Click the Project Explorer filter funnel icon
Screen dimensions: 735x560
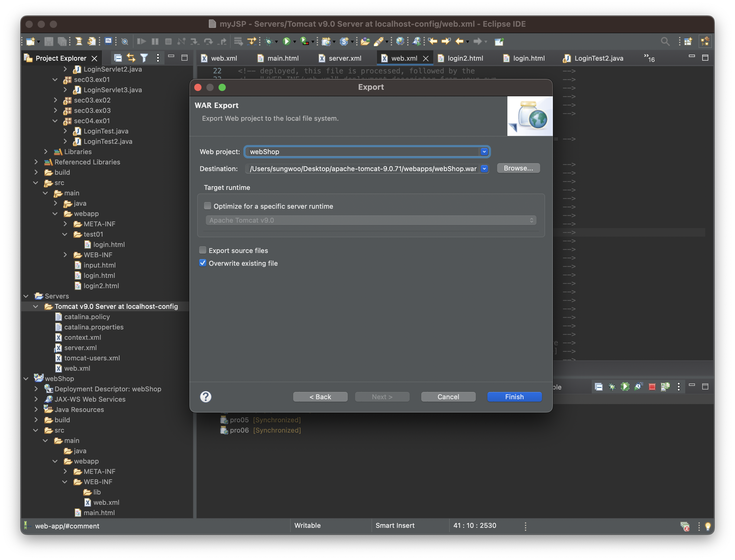tap(144, 58)
